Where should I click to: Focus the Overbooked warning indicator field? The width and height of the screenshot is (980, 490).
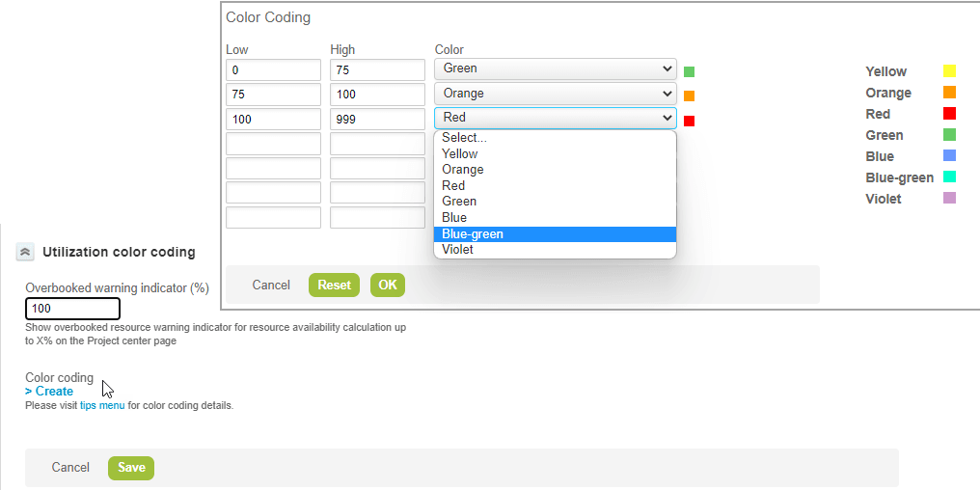[x=72, y=309]
